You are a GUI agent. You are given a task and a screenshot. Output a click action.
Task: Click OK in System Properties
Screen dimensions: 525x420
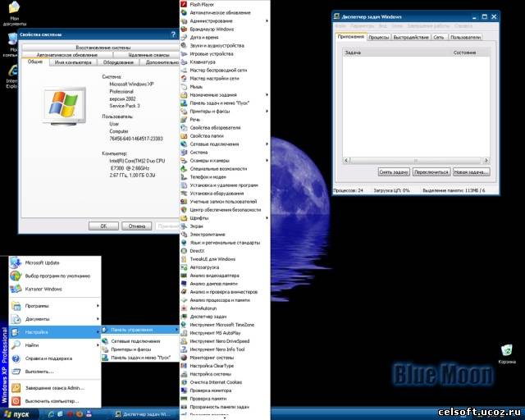(x=103, y=226)
